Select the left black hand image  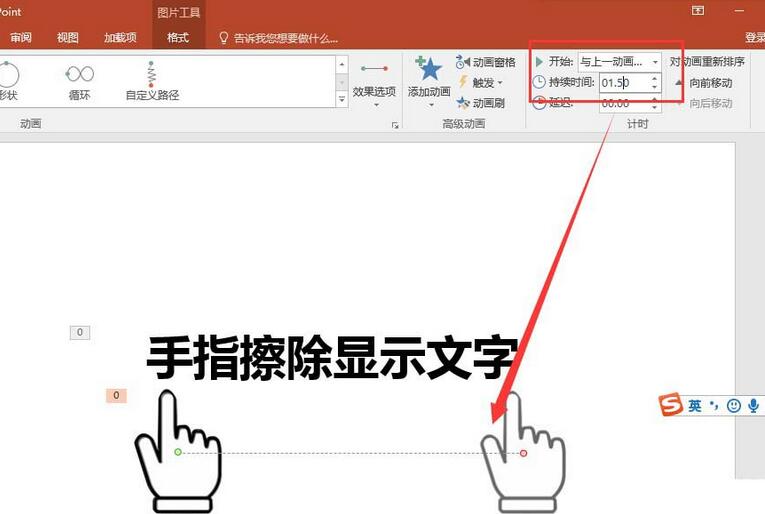tap(178, 451)
